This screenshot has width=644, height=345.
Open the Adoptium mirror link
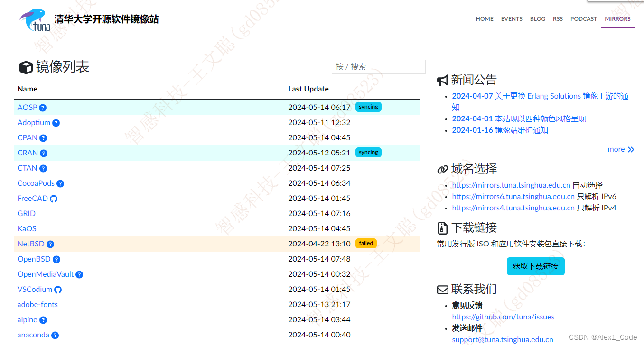(x=34, y=123)
